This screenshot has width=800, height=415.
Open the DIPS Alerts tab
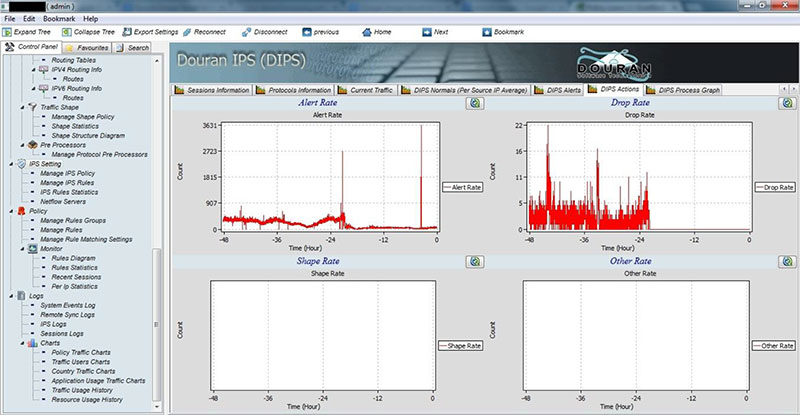coord(558,90)
